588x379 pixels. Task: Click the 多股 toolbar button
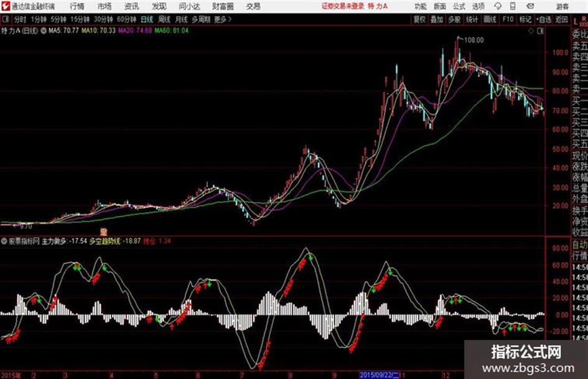tap(454, 19)
